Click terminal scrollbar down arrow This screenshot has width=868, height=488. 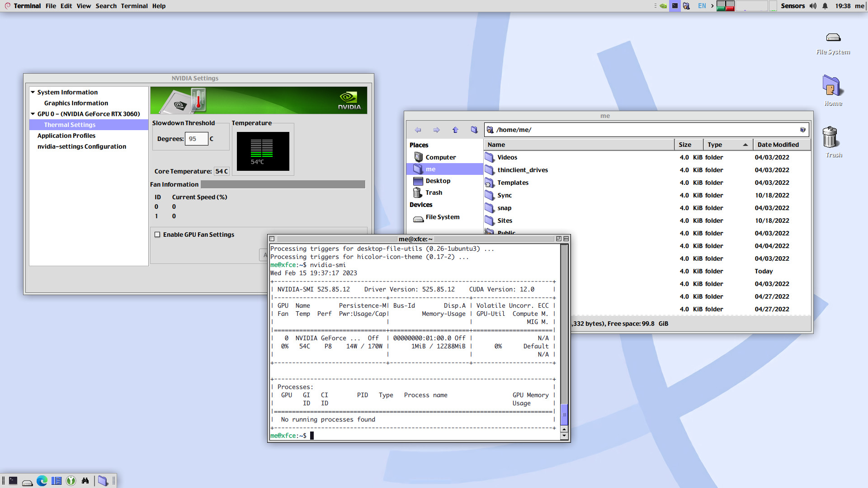tap(564, 436)
